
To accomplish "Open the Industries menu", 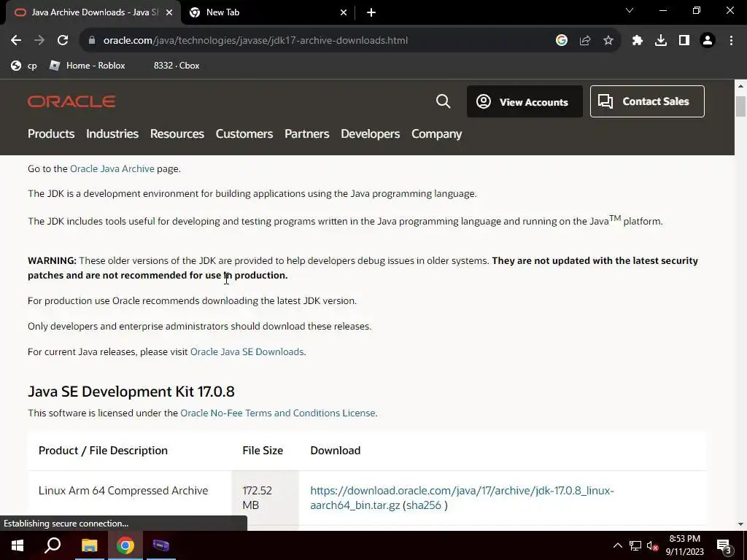I will (x=112, y=134).
